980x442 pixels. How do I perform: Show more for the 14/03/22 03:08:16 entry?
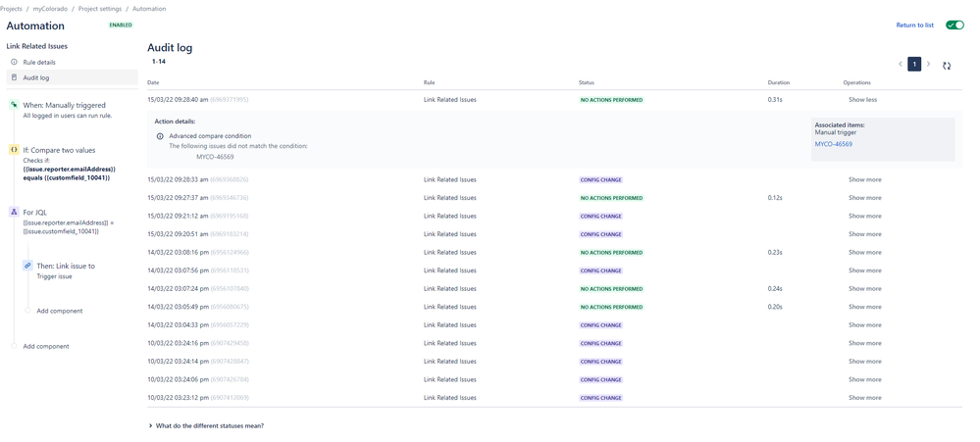[x=865, y=252]
